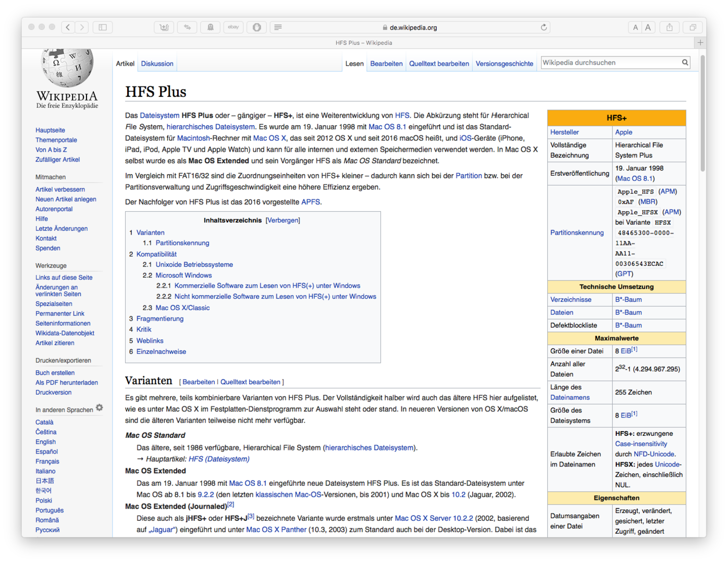Switch to the Diskussion tab
This screenshot has width=728, height=563.
coord(157,64)
